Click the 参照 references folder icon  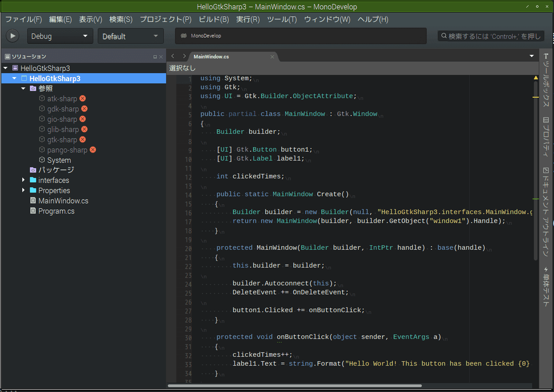point(33,88)
